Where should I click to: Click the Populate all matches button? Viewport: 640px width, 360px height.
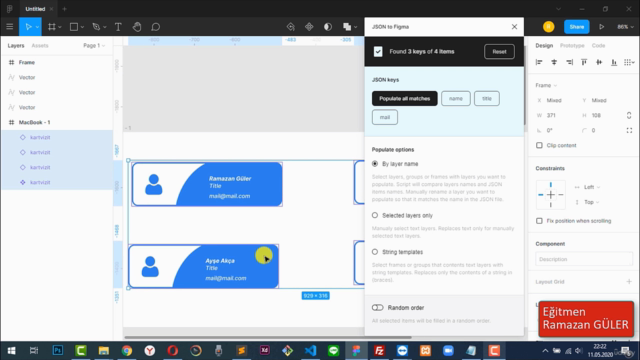coord(404,98)
